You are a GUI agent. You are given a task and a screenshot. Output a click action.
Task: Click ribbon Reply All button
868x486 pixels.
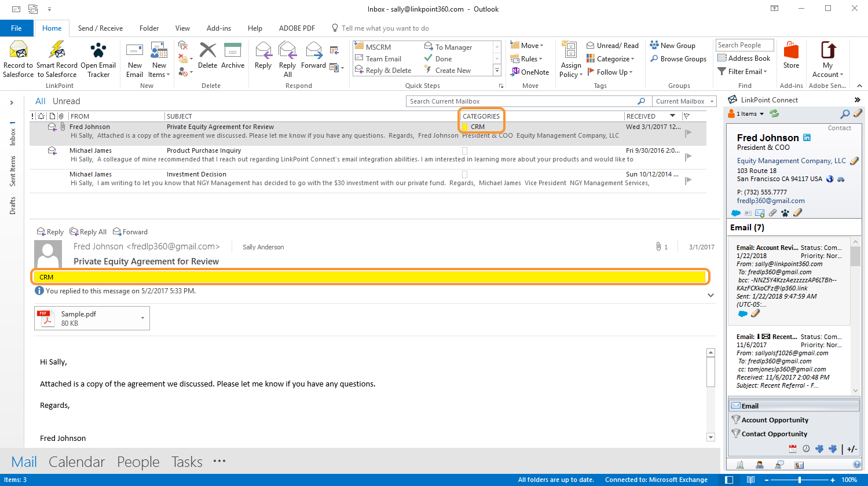288,60
